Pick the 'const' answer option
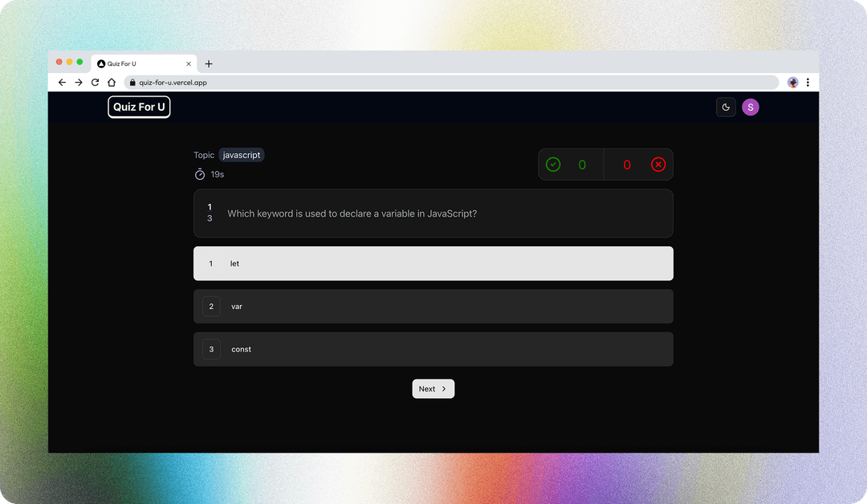This screenshot has width=867, height=504. [433, 349]
